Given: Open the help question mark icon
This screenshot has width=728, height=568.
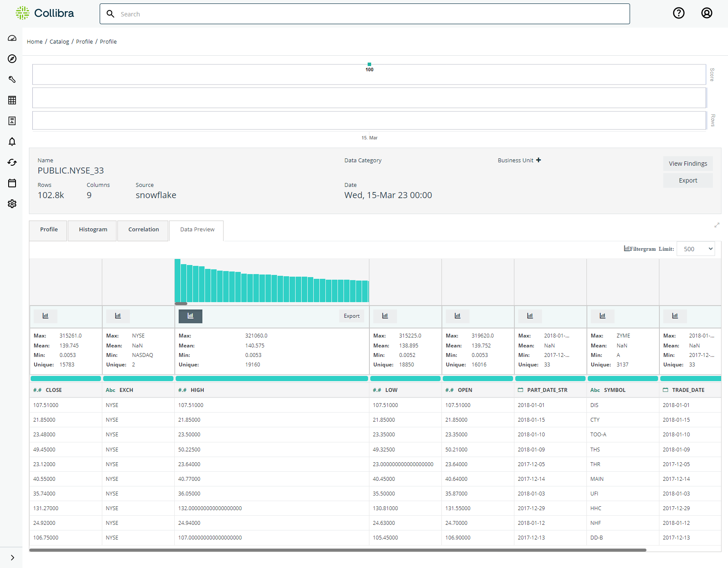Looking at the screenshot, I should (679, 13).
